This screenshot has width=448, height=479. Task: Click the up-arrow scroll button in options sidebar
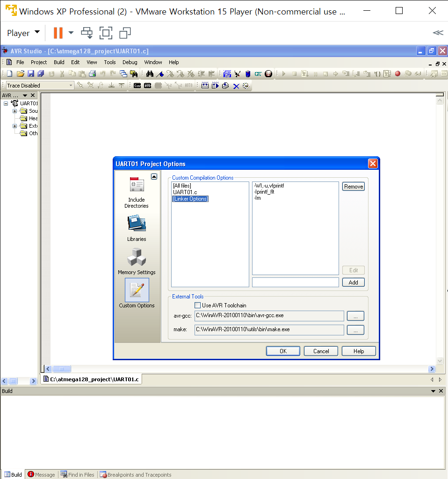(154, 176)
